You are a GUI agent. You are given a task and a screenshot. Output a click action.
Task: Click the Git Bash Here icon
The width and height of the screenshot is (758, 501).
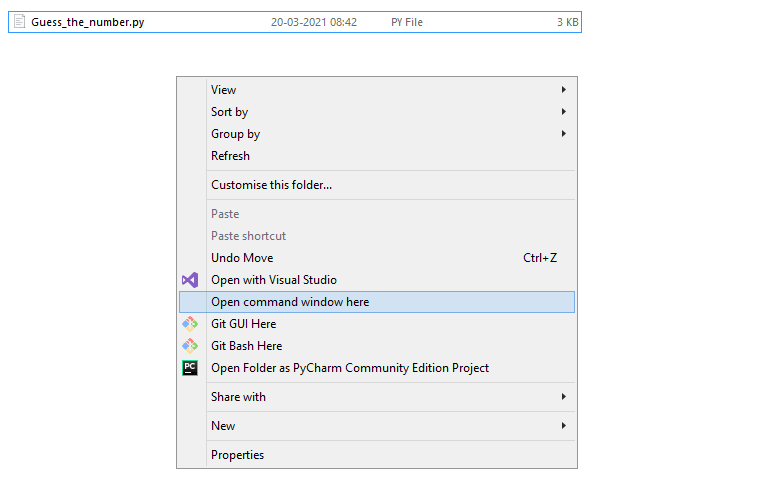[190, 346]
